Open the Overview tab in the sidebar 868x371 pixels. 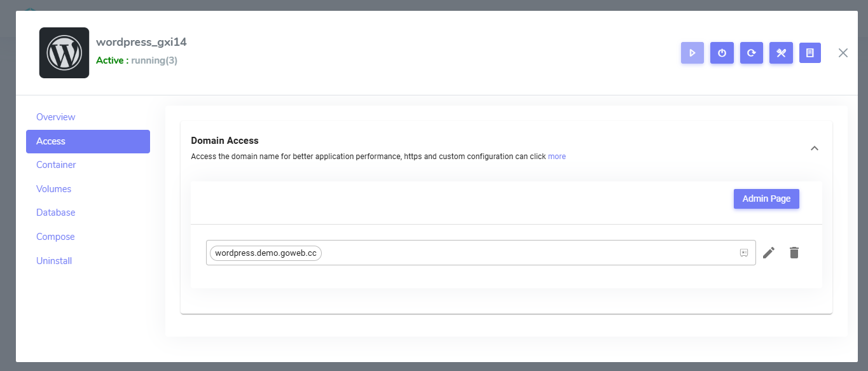(x=56, y=117)
